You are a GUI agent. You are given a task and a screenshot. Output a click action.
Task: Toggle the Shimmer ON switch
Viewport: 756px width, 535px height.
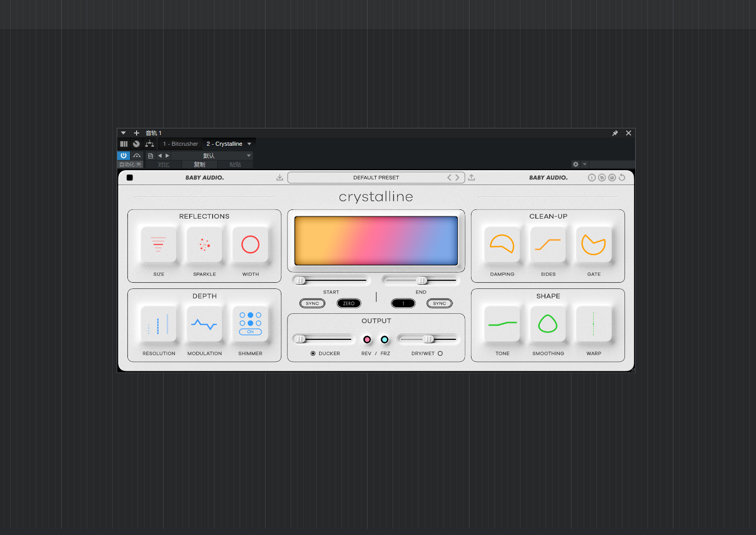point(250,332)
